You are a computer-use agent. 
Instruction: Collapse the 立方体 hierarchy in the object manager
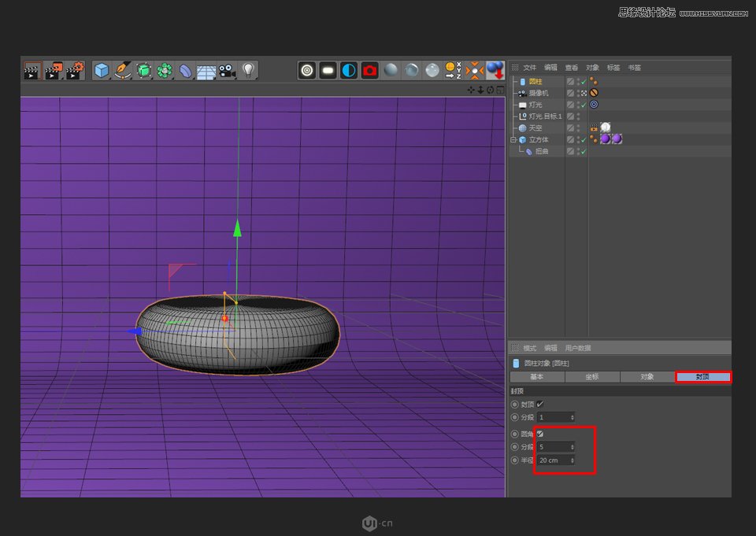click(x=514, y=139)
